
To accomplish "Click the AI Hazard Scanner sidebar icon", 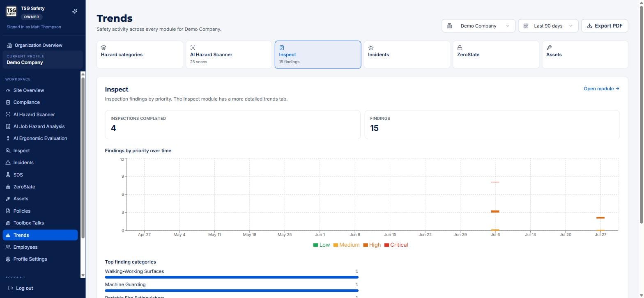I will point(8,115).
